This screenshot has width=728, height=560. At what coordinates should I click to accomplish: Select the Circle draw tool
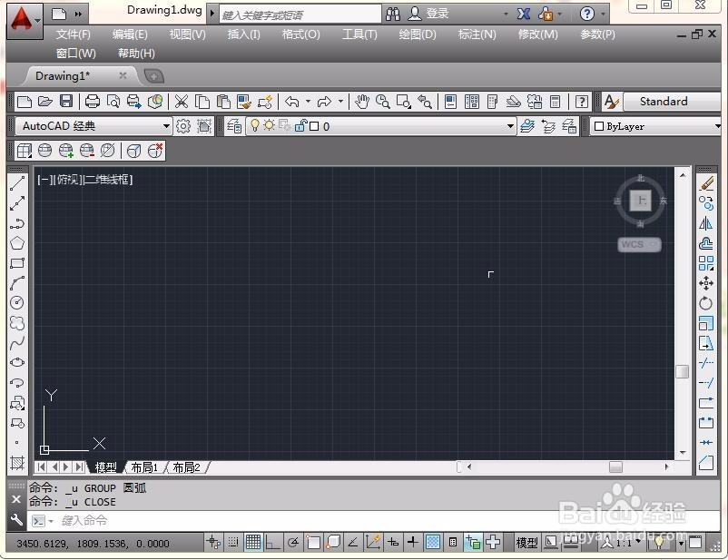[17, 303]
